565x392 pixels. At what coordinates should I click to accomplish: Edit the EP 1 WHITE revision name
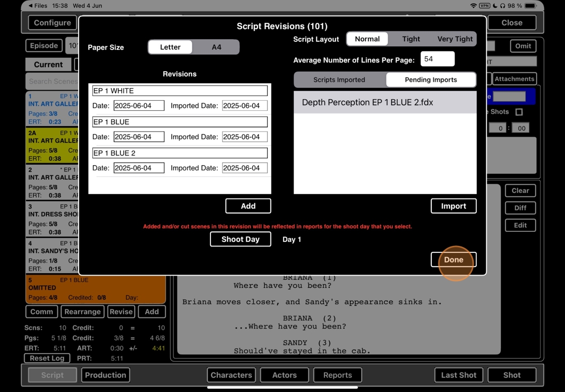(180, 91)
